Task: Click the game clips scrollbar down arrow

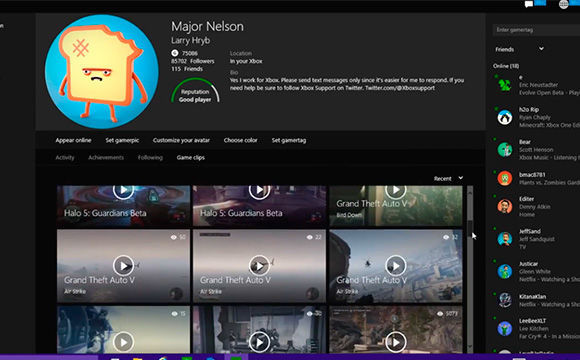Action: [x=470, y=347]
